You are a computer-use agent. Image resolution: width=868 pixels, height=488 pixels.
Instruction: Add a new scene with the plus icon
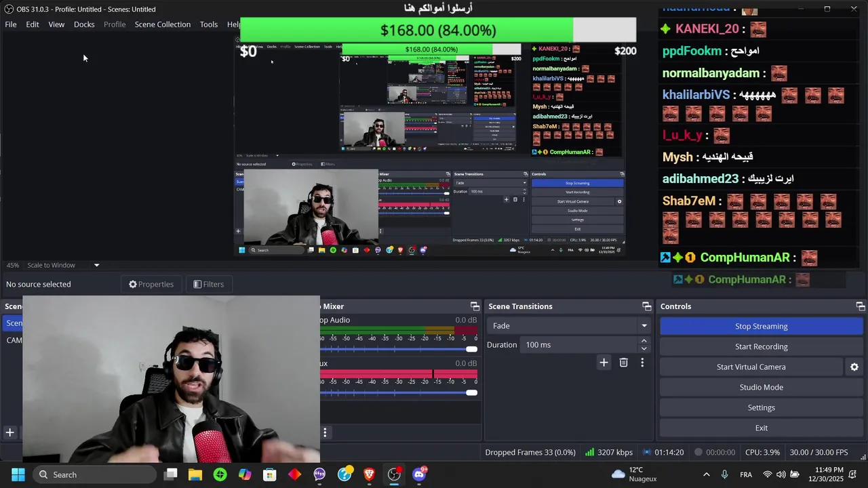[x=10, y=432]
